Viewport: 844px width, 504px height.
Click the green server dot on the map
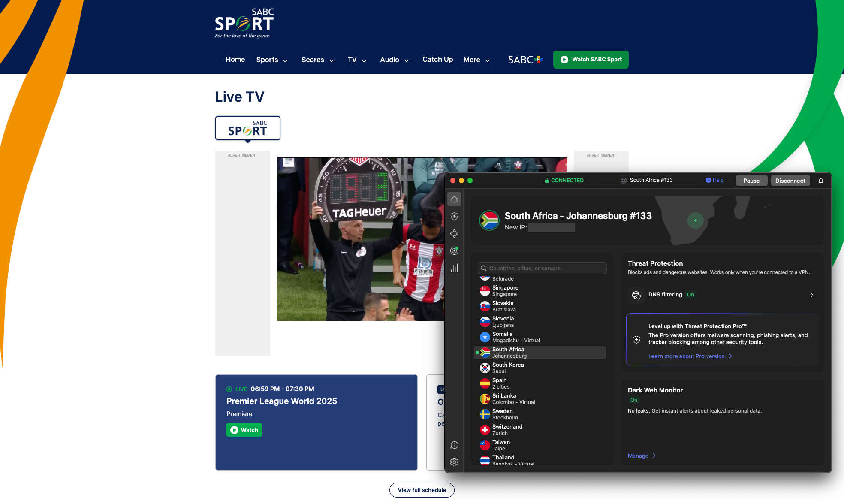(x=695, y=220)
